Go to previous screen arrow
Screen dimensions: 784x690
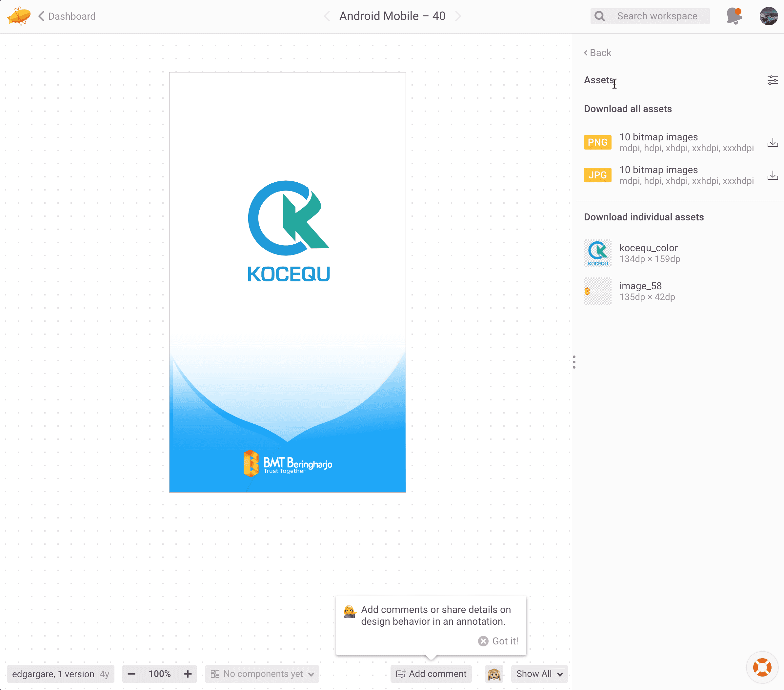pyautogui.click(x=327, y=16)
